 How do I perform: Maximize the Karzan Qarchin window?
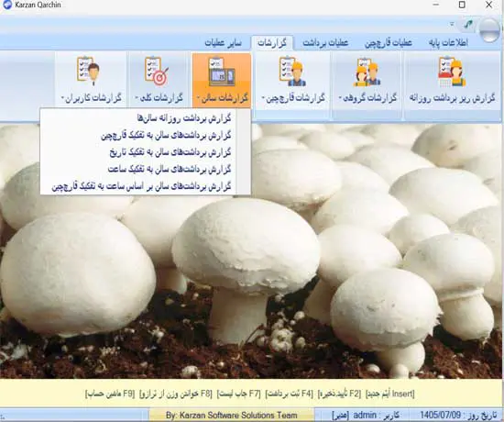(462, 5)
